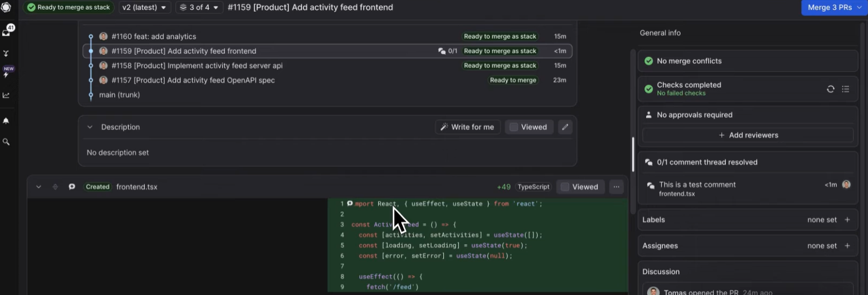Image resolution: width=868 pixels, height=295 pixels.
Task: Select PR #1158 Implement activity feed server api
Action: (197, 66)
